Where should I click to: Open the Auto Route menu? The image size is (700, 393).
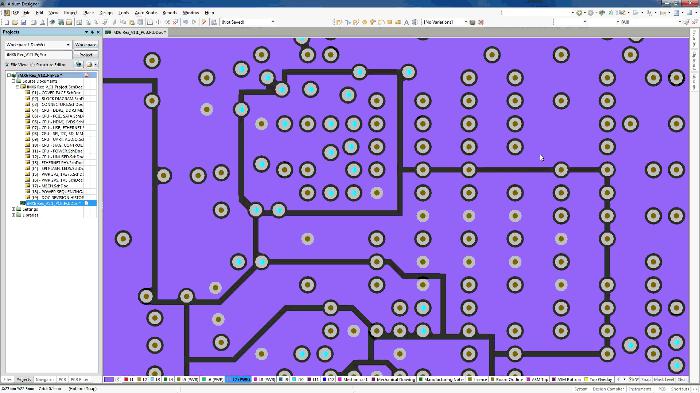tap(146, 13)
